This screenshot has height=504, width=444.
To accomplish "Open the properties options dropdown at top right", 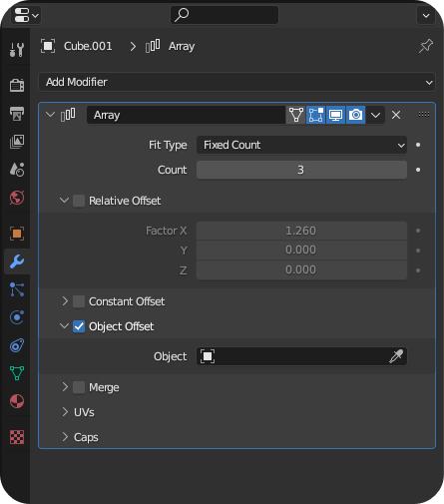I will pos(426,15).
